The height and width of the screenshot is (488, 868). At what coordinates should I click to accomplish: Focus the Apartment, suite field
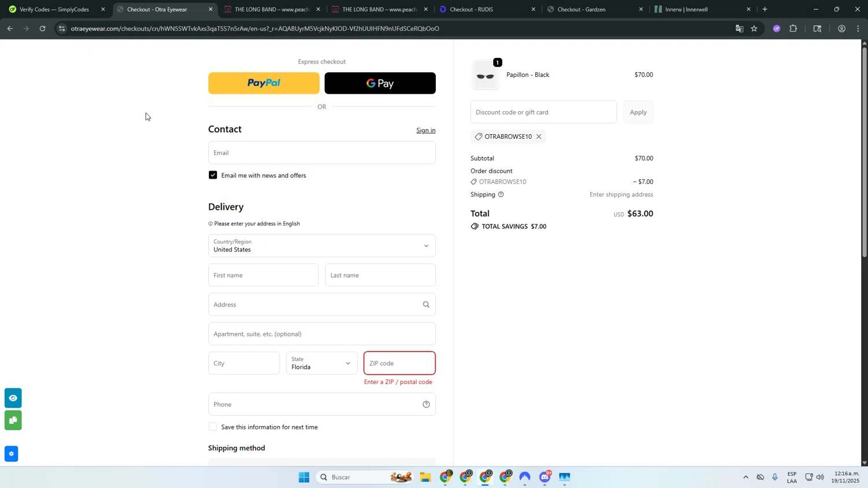click(322, 334)
